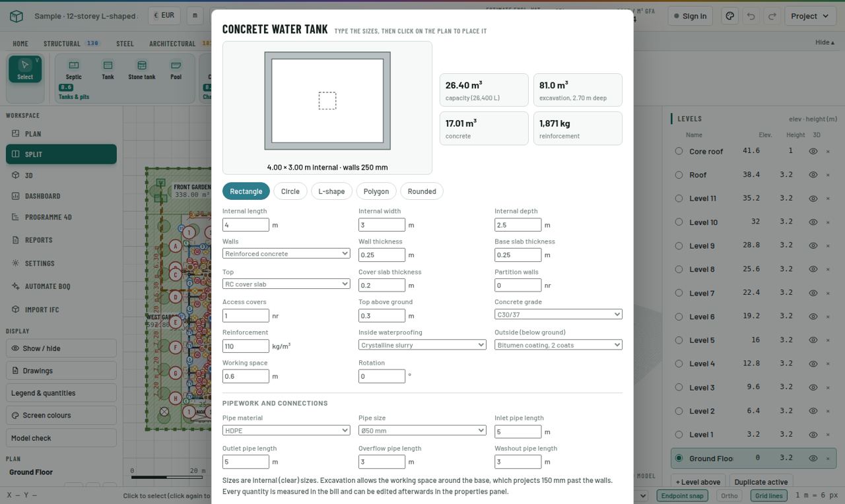Open the Model check button
The image size is (845, 504).
click(x=61, y=438)
